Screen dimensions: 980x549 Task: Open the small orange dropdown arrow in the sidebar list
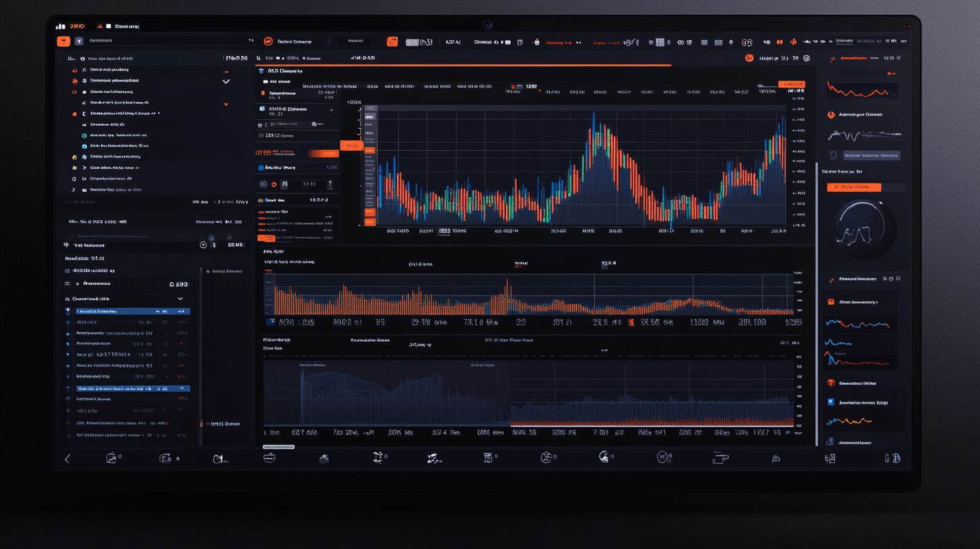[x=226, y=104]
